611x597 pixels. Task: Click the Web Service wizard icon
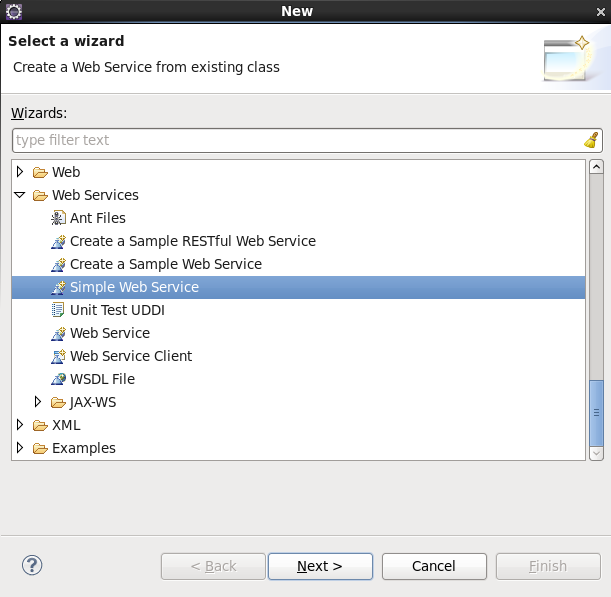click(x=58, y=333)
